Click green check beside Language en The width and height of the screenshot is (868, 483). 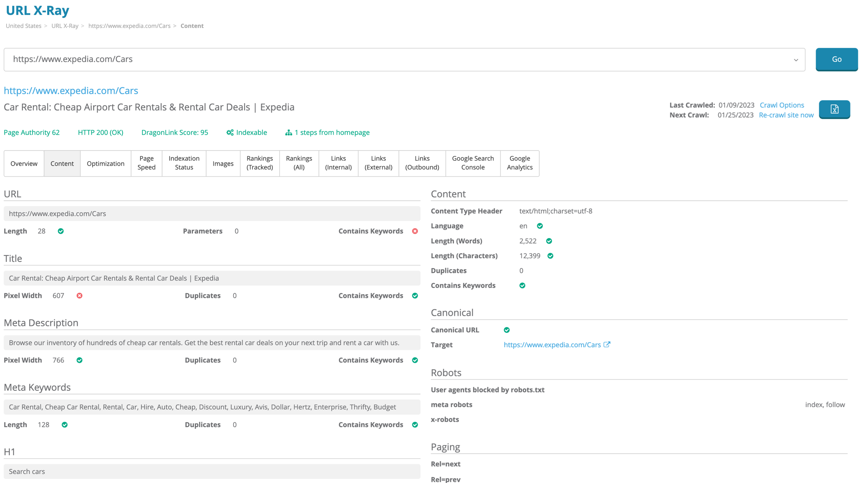pos(540,226)
